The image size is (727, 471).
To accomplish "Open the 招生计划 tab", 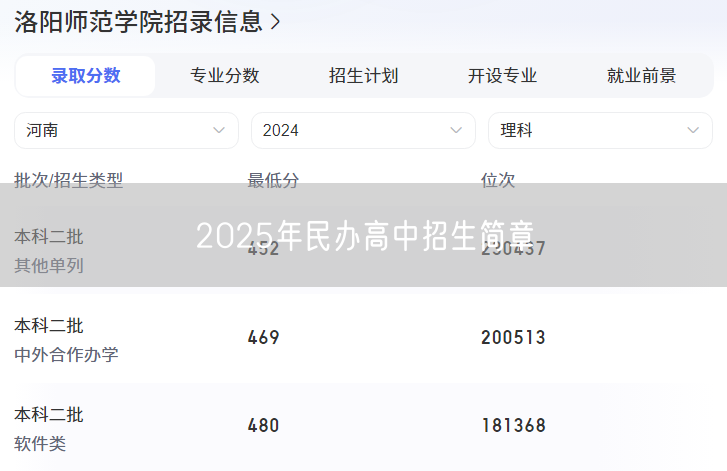I will tap(363, 76).
